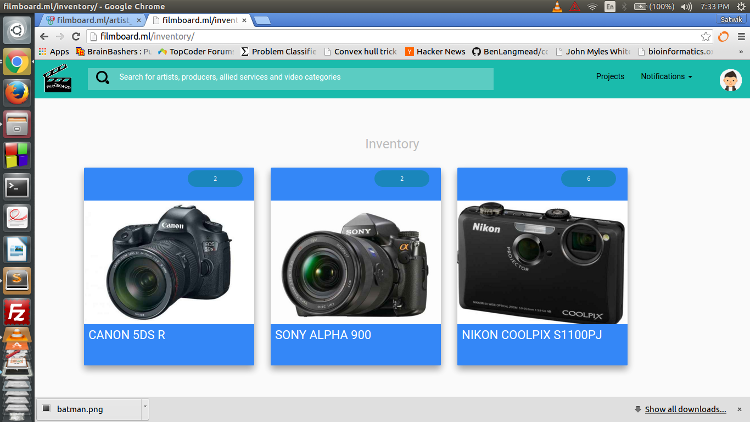Close the downloads bar
Image resolution: width=750 pixels, height=422 pixels.
[x=739, y=409]
